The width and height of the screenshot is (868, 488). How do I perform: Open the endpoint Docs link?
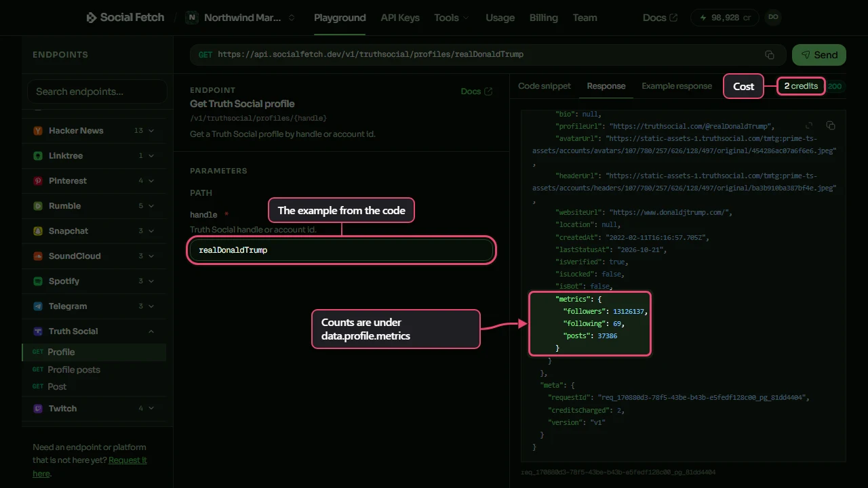coord(477,91)
